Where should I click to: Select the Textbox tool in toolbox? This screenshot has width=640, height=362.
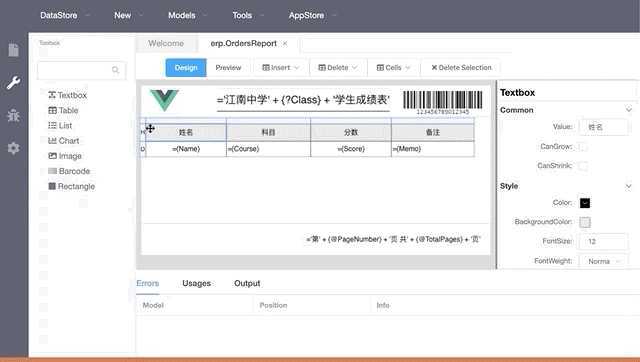(68, 95)
